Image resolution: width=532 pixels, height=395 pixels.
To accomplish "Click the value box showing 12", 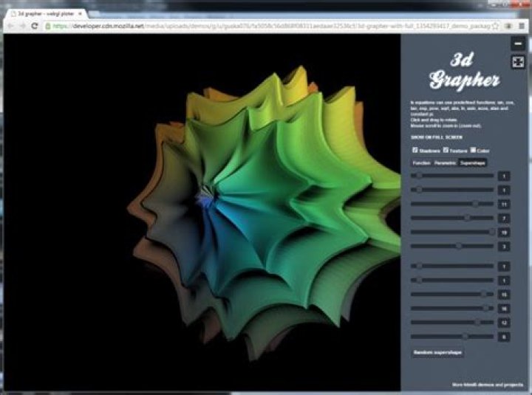I will [504, 323].
